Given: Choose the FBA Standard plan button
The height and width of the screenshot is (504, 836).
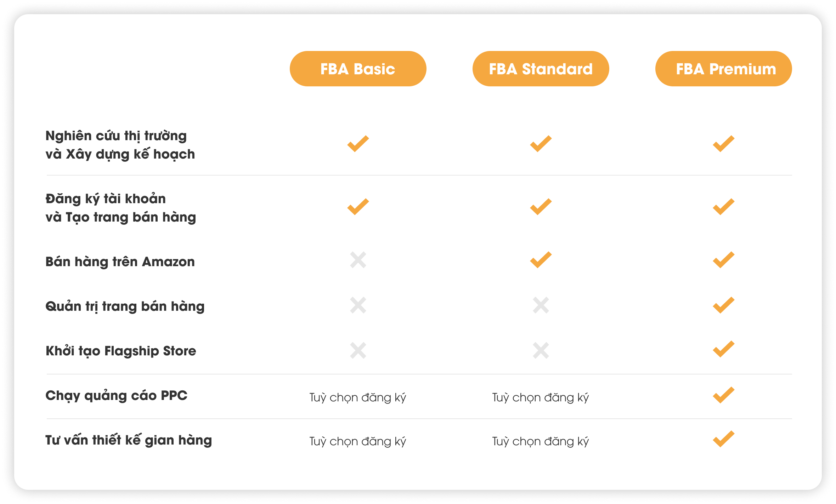Looking at the screenshot, I should [541, 69].
